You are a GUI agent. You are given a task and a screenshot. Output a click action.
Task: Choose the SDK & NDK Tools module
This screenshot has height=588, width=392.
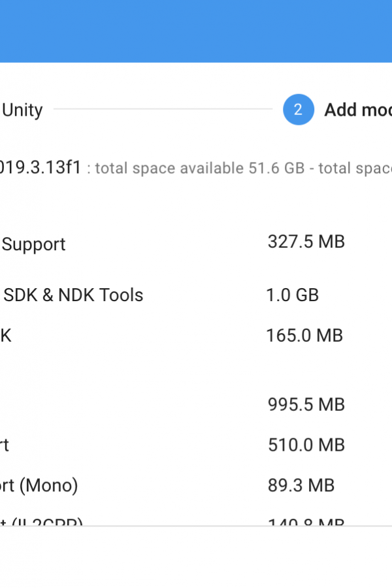[73, 295]
